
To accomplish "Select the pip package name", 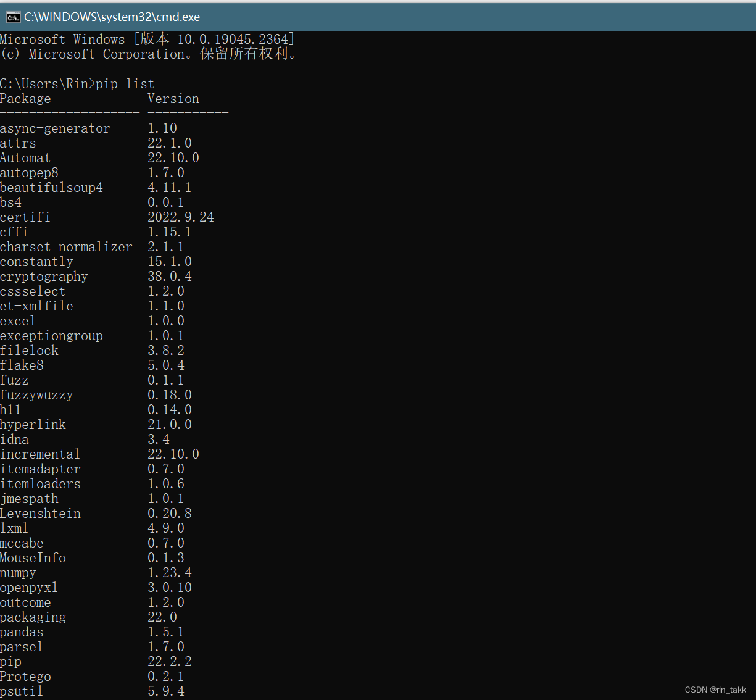I will (10, 662).
